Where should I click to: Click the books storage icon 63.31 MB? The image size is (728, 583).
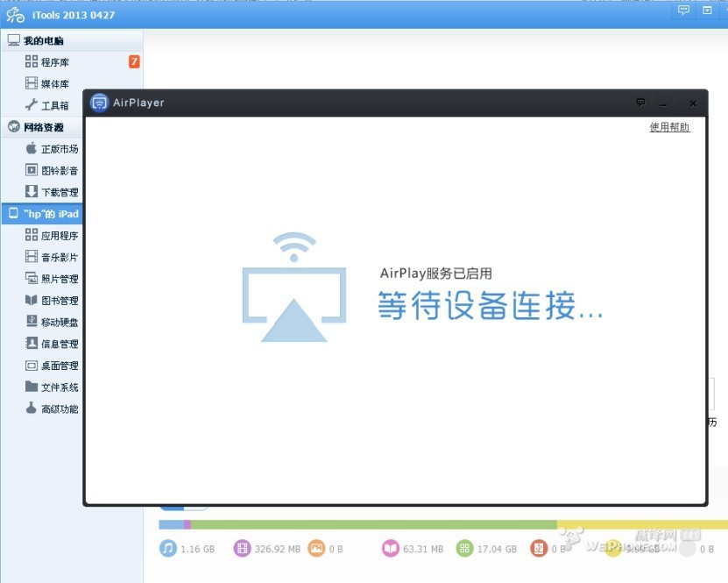tap(391, 549)
